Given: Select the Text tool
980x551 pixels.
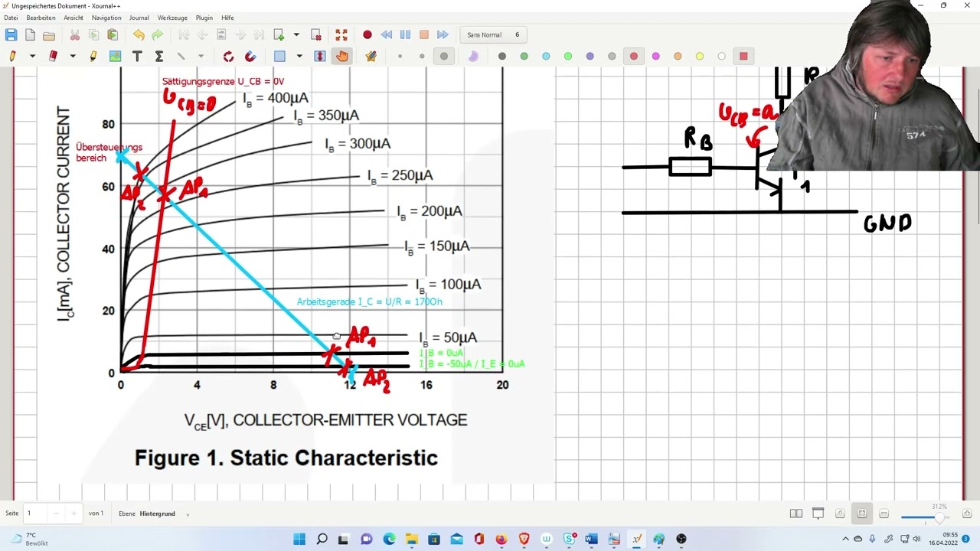Looking at the screenshot, I should coord(137,56).
